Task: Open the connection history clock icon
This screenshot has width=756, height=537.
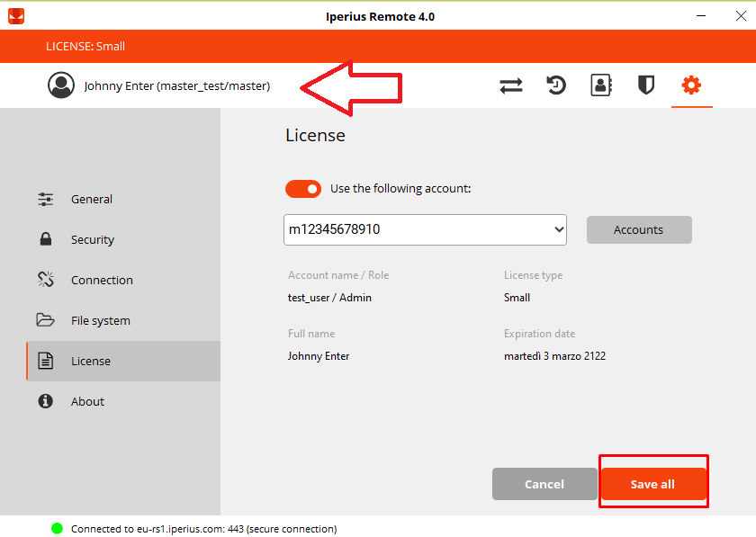Action: (556, 85)
